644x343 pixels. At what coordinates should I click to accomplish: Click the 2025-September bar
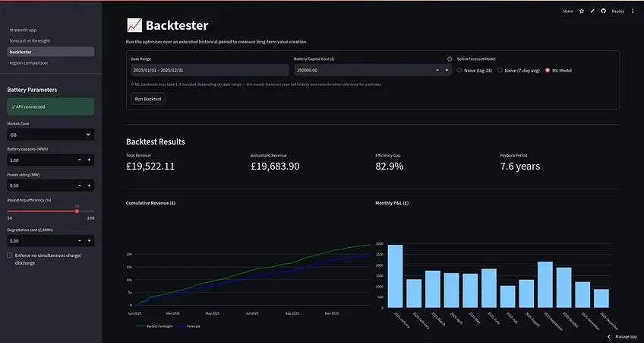coord(545,284)
